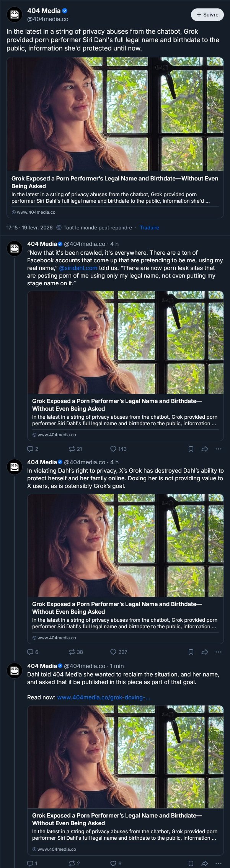Open more options on 143-likes post
The height and width of the screenshot is (868, 230).
pos(219,449)
